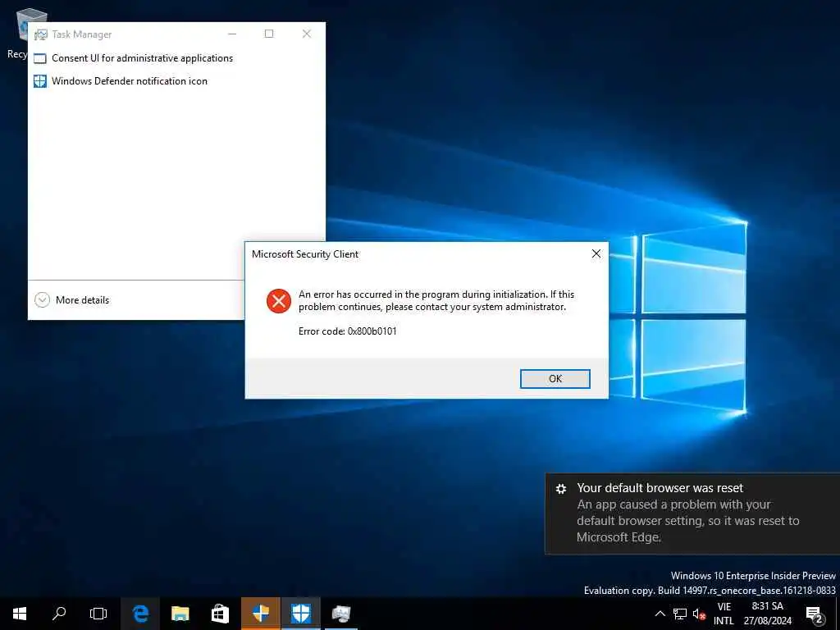This screenshot has height=630, width=840.
Task: Close the Microsoft Security Client error dialog
Action: click(x=596, y=254)
